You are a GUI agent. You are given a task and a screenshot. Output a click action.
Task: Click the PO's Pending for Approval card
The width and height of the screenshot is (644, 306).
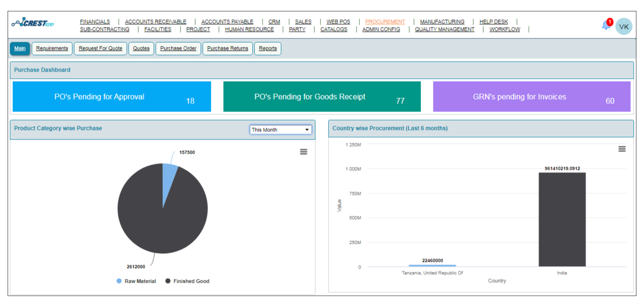pyautogui.click(x=112, y=96)
